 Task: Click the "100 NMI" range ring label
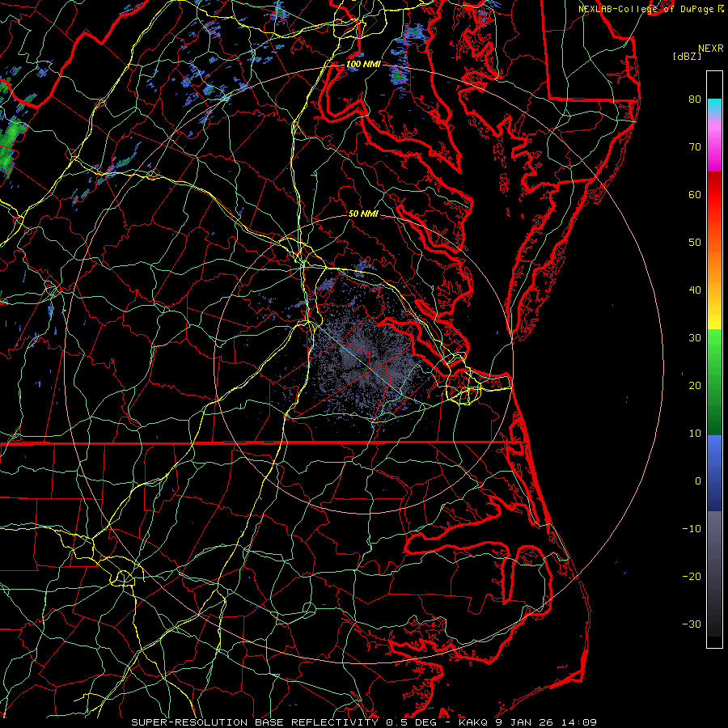[x=363, y=64]
